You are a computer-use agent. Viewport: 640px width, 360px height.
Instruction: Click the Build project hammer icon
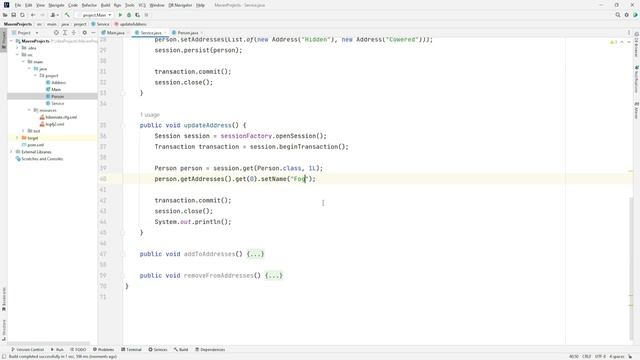click(x=67, y=15)
